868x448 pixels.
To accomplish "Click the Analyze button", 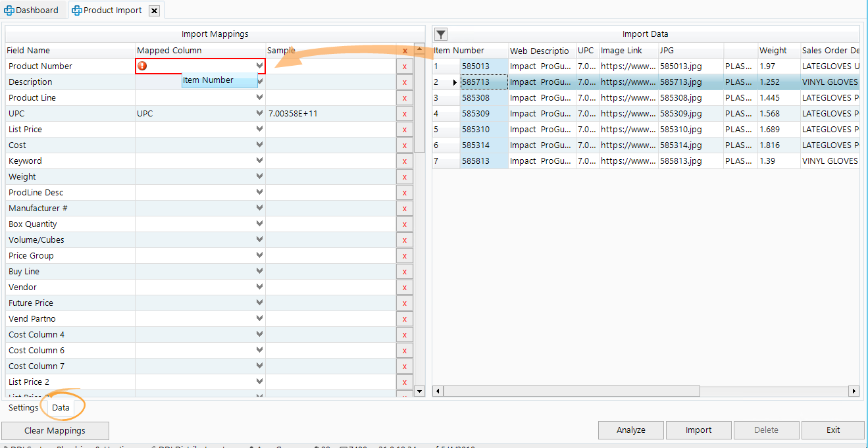I will coord(630,430).
